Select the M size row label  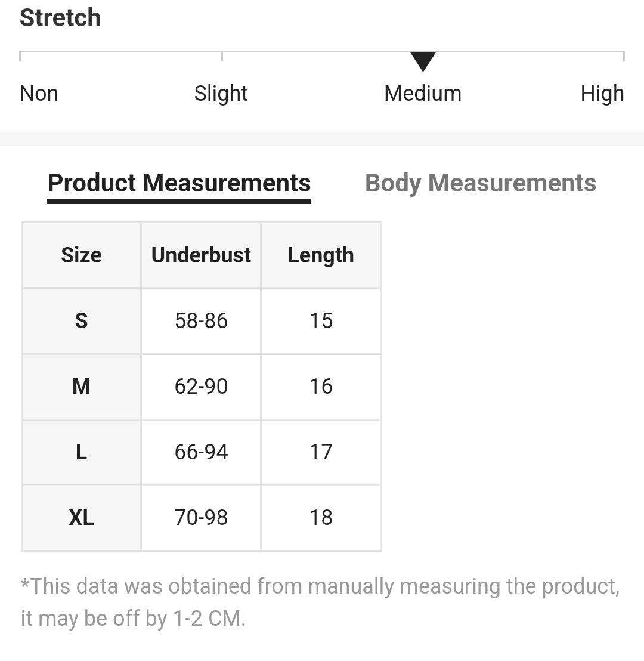point(81,387)
